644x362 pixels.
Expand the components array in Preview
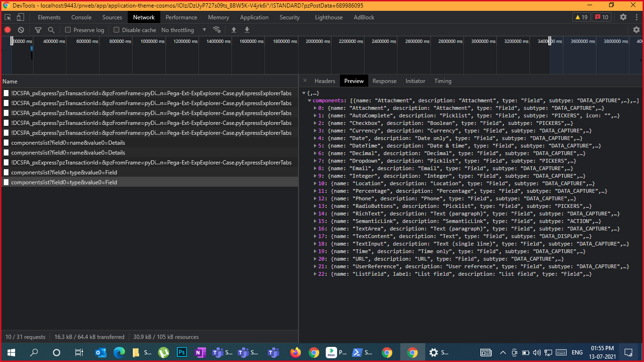(310, 100)
